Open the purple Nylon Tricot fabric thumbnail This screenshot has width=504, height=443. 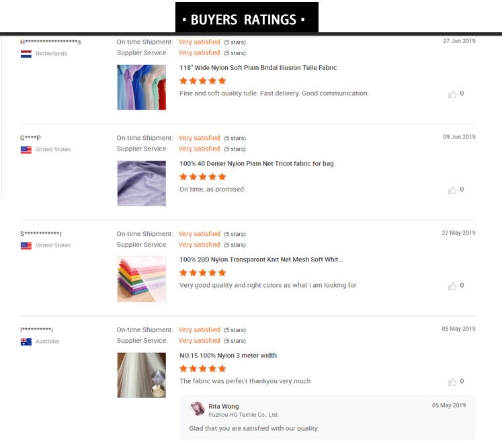tap(141, 183)
